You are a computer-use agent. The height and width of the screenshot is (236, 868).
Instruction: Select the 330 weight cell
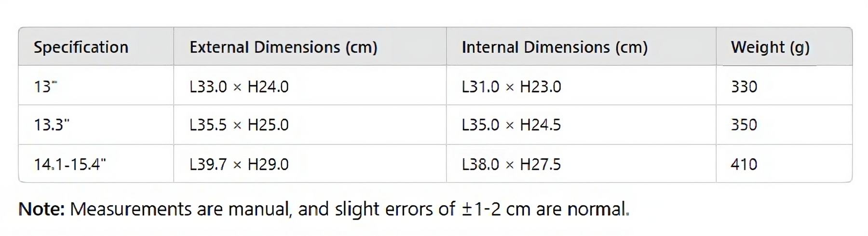[744, 87]
